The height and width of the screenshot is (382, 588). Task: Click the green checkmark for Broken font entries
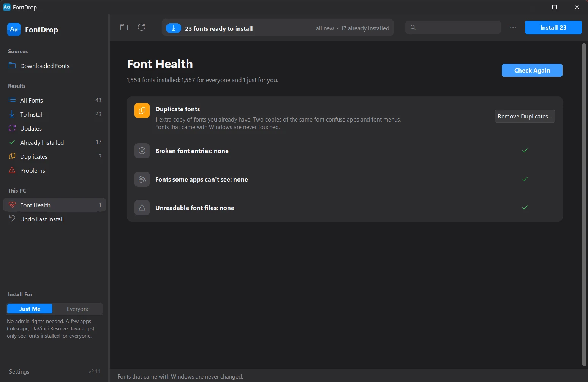(525, 151)
